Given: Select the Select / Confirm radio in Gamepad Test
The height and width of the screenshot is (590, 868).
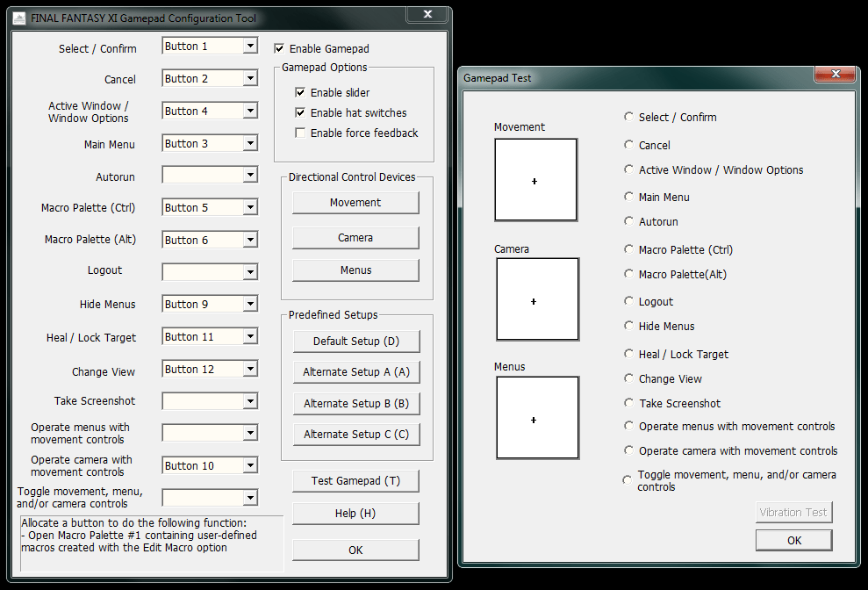Looking at the screenshot, I should (629, 117).
